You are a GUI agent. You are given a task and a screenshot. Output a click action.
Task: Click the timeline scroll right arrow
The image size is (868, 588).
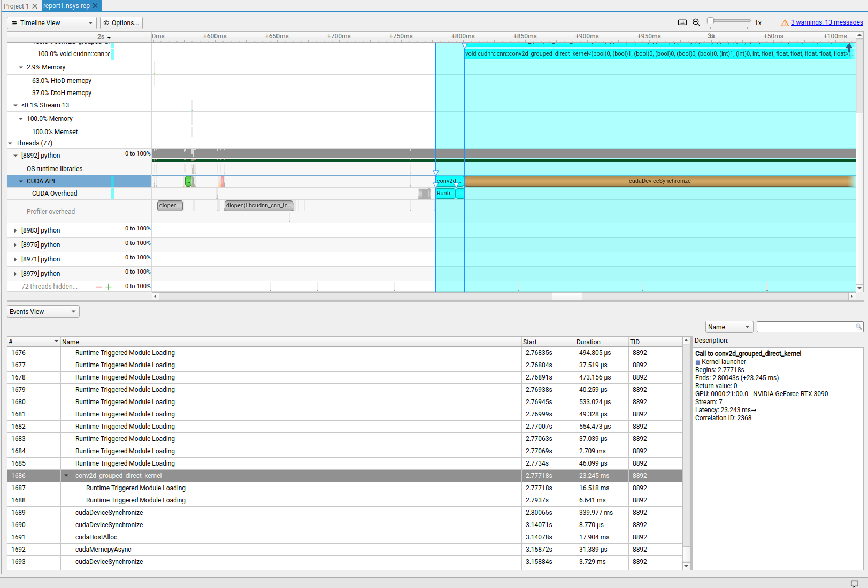(x=851, y=296)
